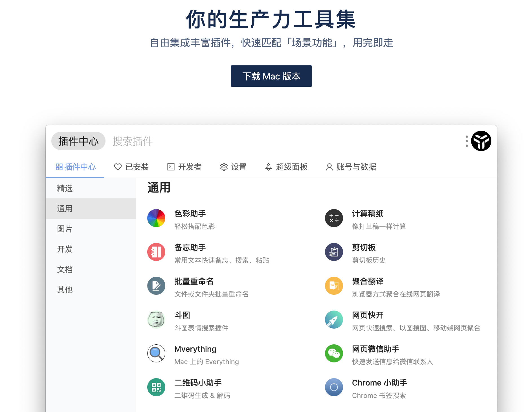The width and height of the screenshot is (532, 412).
Task: Open the 计算稿纸 calculator icon
Action: click(334, 218)
